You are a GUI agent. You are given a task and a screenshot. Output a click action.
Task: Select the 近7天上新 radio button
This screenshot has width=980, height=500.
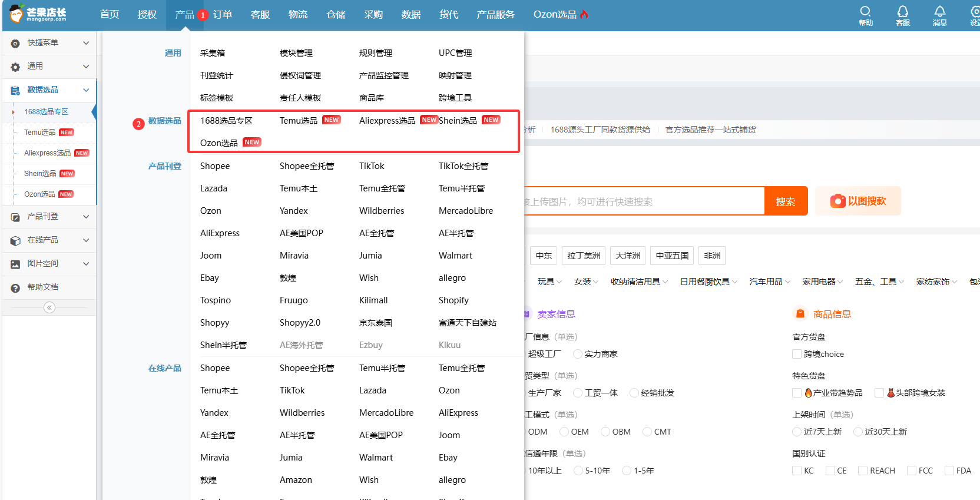(x=797, y=432)
